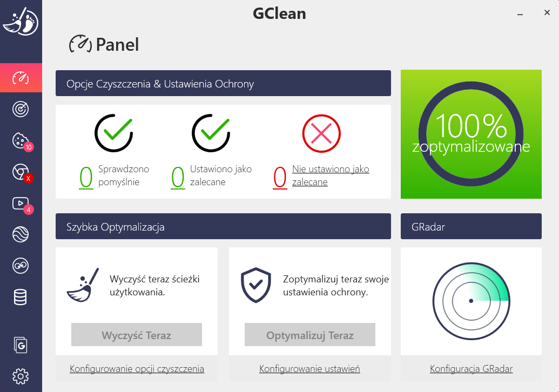Viewport: 559px width, 392px height.
Task: Click the Wyczyść Teraz button
Action: pos(137,335)
